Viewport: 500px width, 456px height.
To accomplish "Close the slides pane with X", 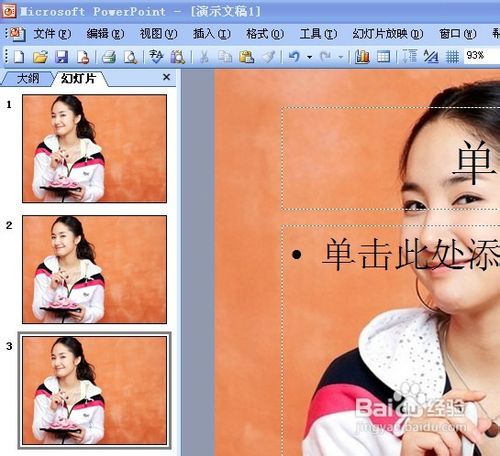I will tap(166, 77).
